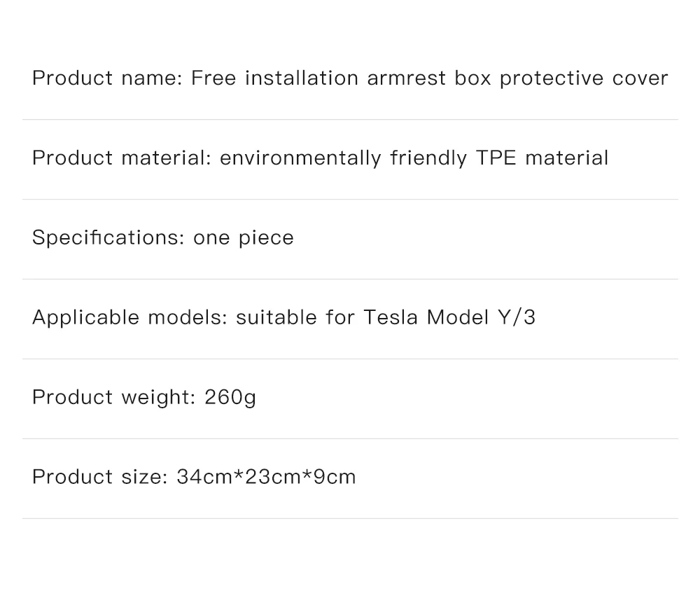Click the "34cm" dimension
The width and height of the screenshot is (700, 589).
(204, 477)
